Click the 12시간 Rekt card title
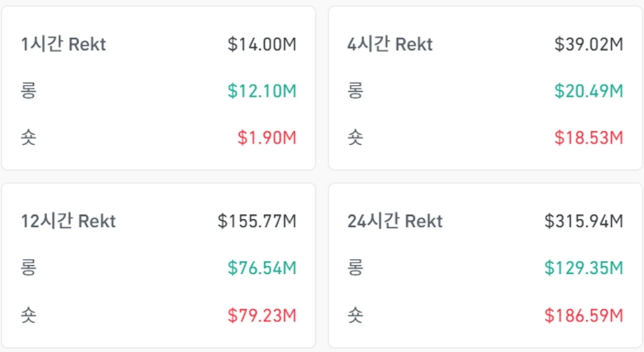Image resolution: width=644 pixels, height=352 pixels. click(x=68, y=221)
